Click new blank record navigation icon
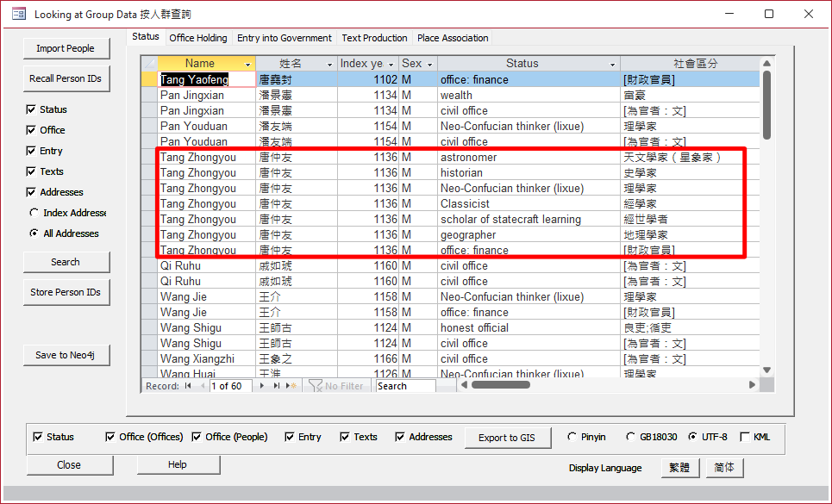The image size is (832, 504). pyautogui.click(x=291, y=386)
